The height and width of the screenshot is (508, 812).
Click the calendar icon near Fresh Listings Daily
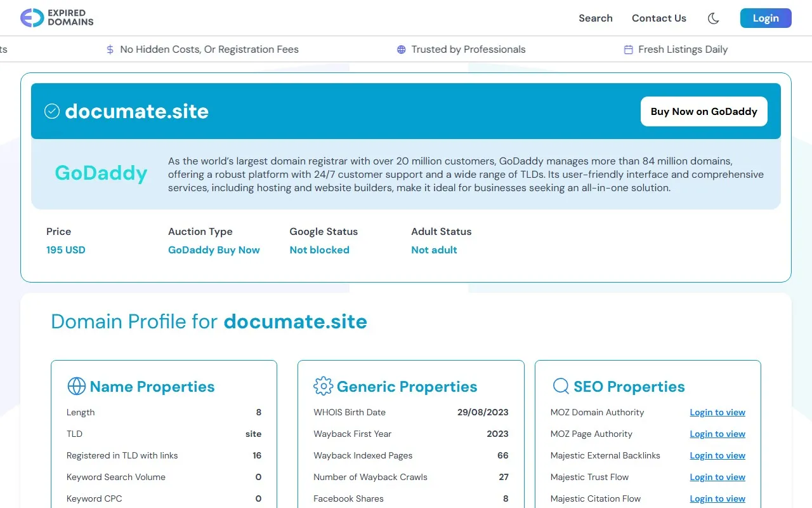pos(628,49)
